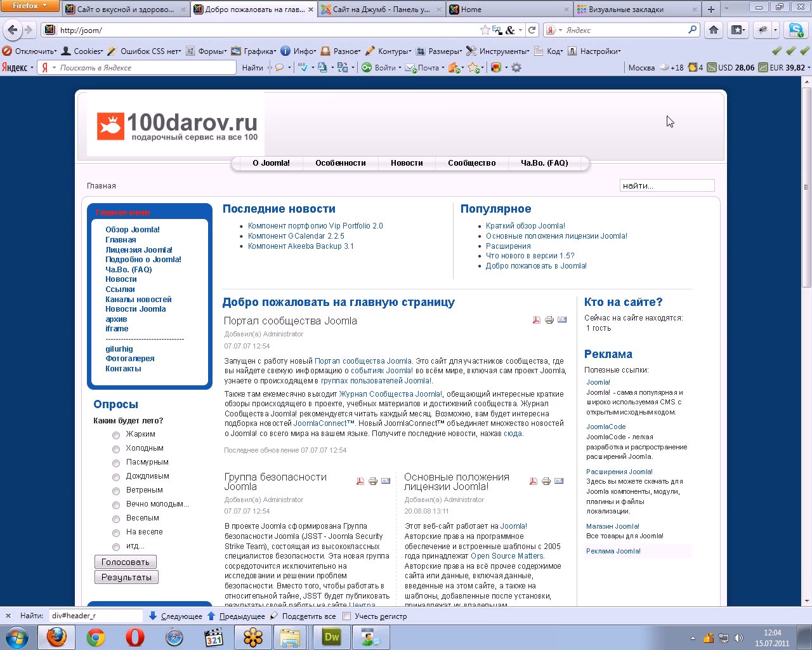Focus the найти... site search field
This screenshot has width=812, height=650.
coord(667,185)
